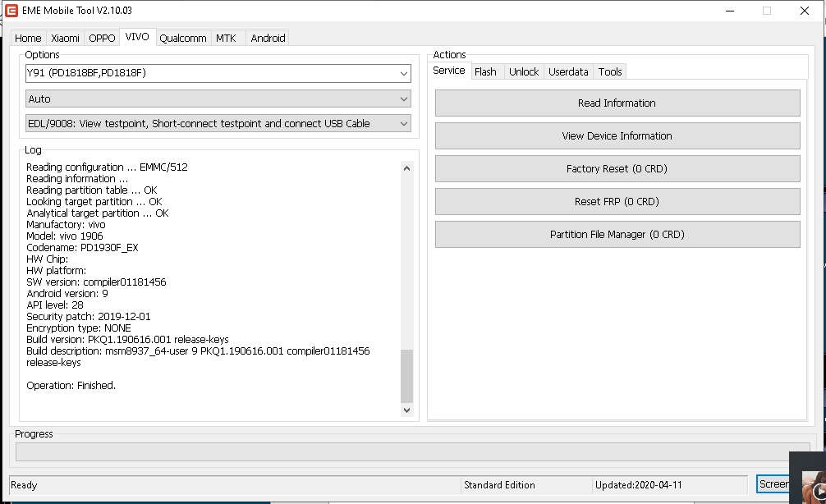Click 'Ready' status bar text
This screenshot has height=504, width=826.
tap(24, 485)
